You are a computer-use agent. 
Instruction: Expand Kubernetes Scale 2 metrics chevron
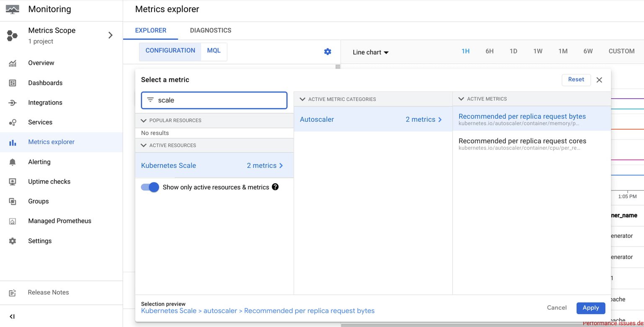[281, 166]
